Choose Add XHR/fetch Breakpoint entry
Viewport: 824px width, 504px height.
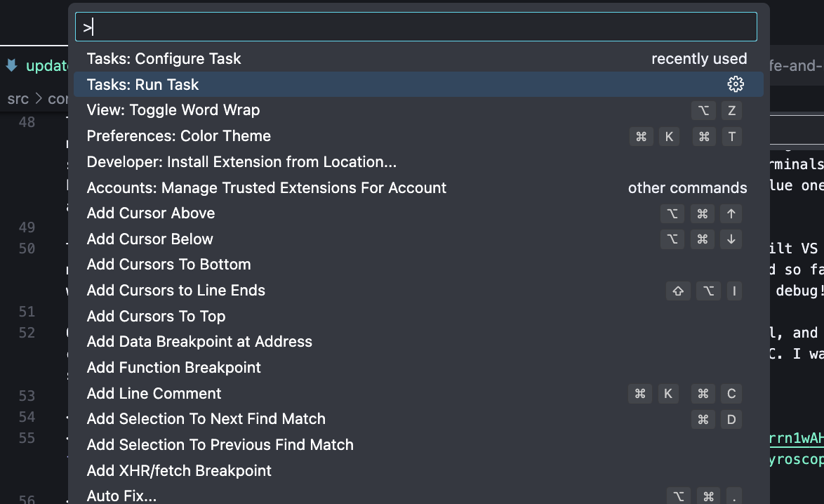pos(179,471)
